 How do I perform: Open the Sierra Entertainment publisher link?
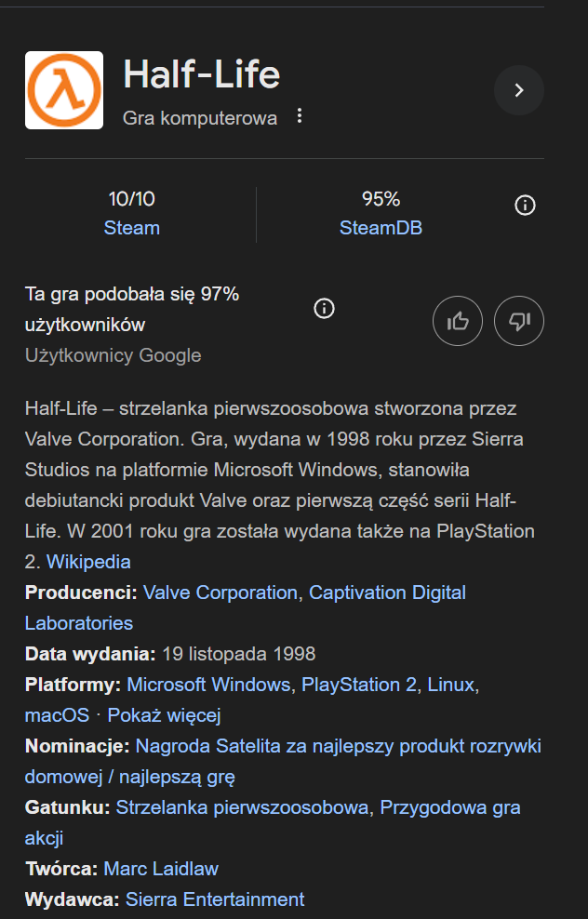tap(215, 899)
